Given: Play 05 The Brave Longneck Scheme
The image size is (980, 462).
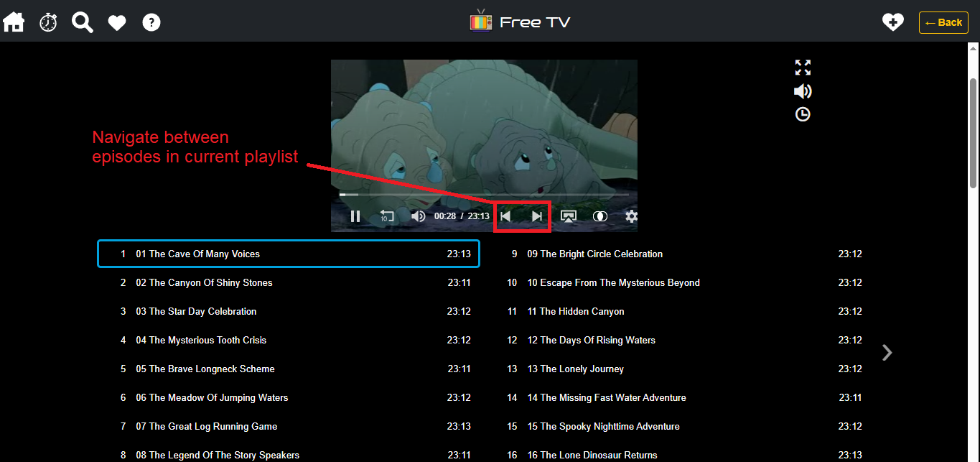Looking at the screenshot, I should click(289, 369).
